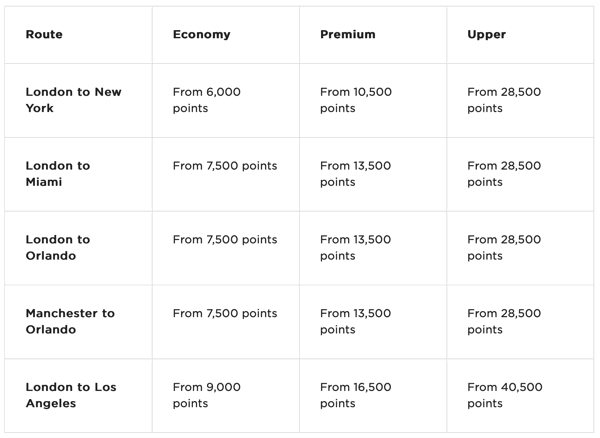Click Premium price for London to Miami
600x438 pixels.
point(356,174)
